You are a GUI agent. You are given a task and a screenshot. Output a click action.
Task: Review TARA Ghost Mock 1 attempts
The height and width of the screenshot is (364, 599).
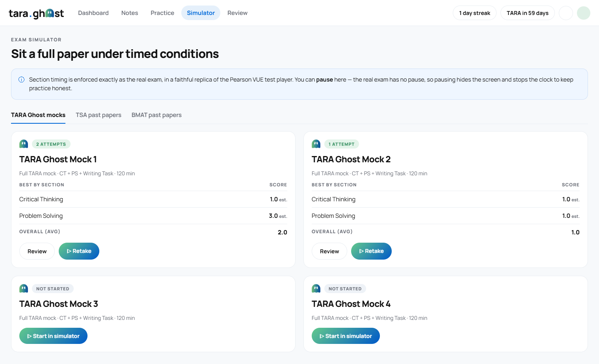(x=37, y=251)
